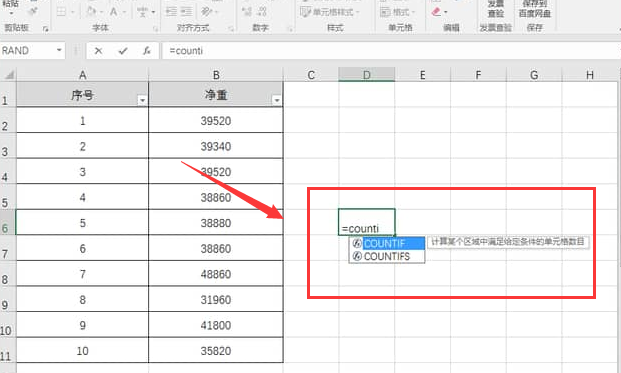621x373 pixels.
Task: Click cell D6 containing =counti
Action: [367, 222]
